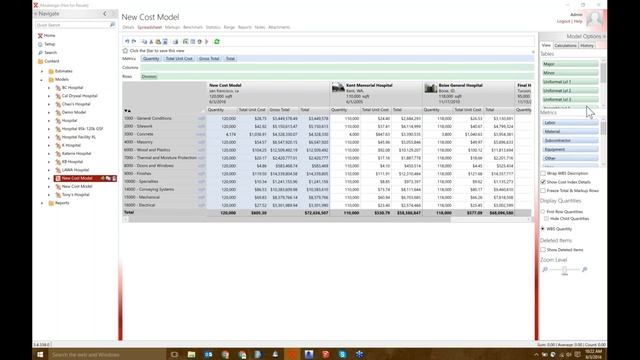Image resolution: width=640 pixels, height=360 pixels.
Task: Select Katerra Hospital in the Models tree
Action: coord(76,153)
